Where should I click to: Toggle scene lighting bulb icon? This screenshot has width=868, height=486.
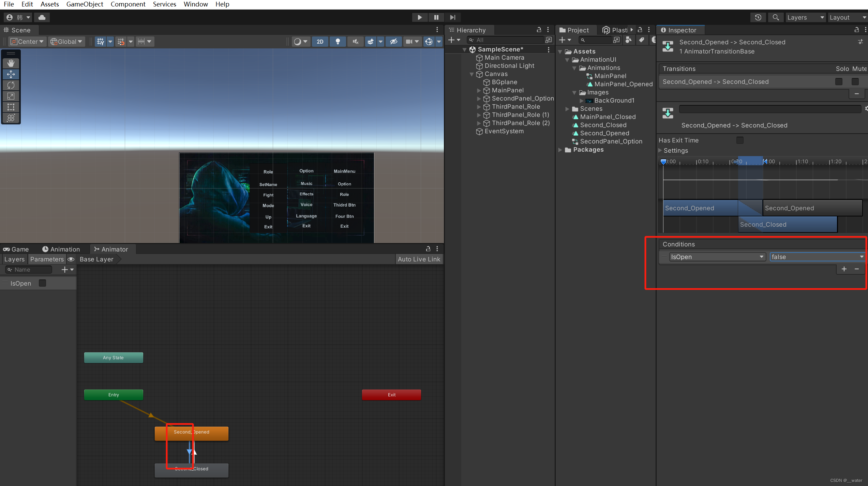[x=338, y=42]
